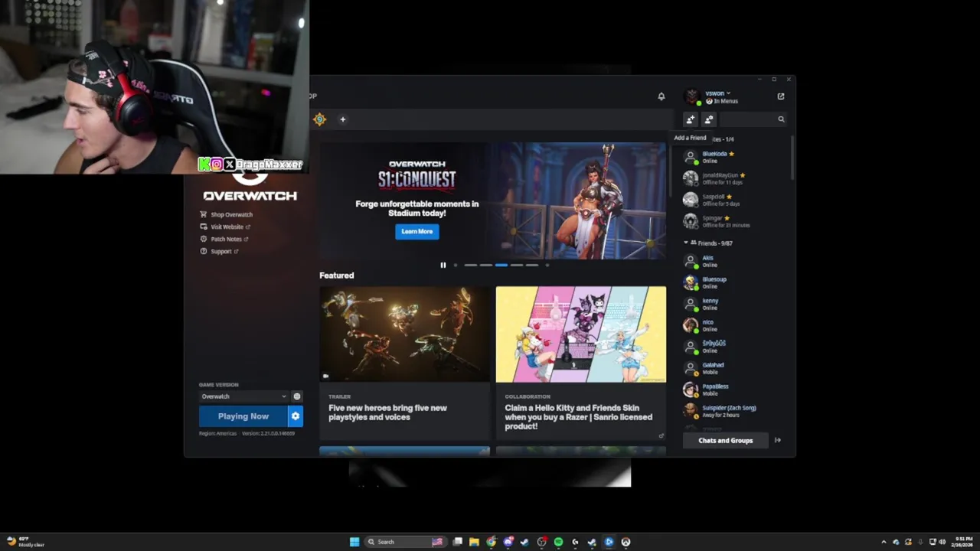Jump to the last carousel dot
This screenshot has width=980, height=551.
click(547, 265)
